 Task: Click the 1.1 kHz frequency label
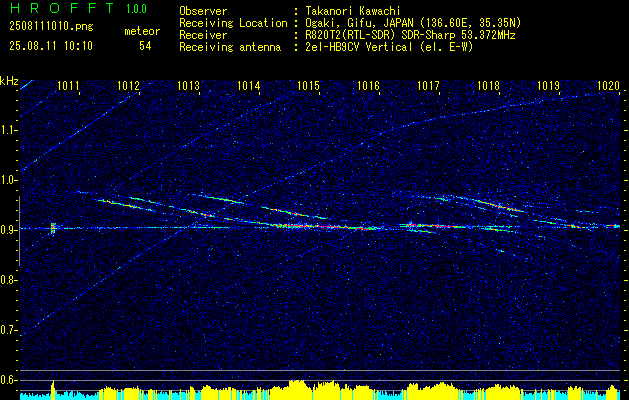[8, 130]
